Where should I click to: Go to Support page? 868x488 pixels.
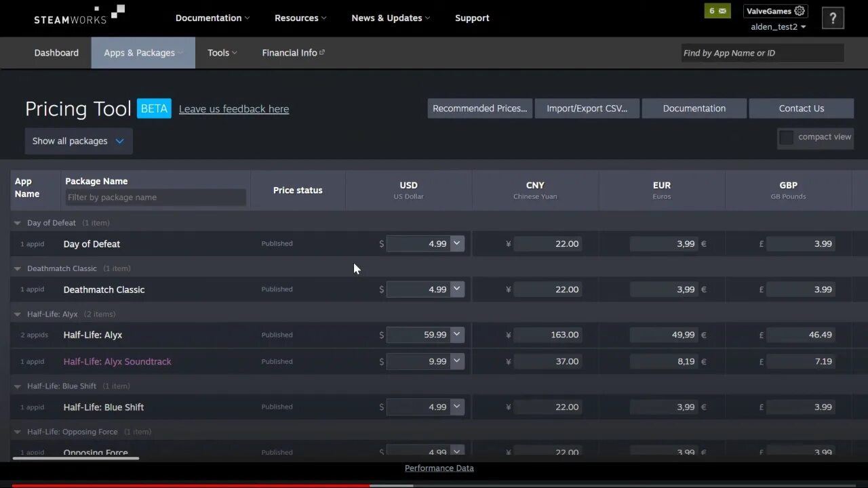(472, 18)
